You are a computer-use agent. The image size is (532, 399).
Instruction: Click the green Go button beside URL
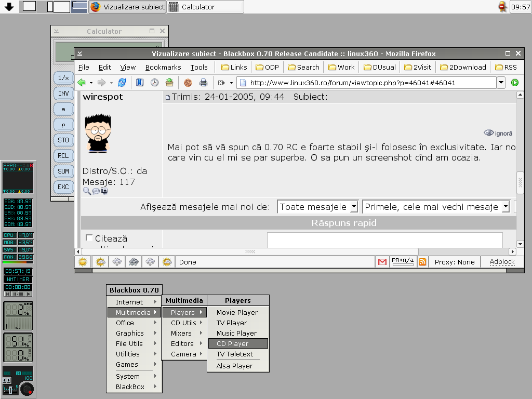tap(514, 83)
